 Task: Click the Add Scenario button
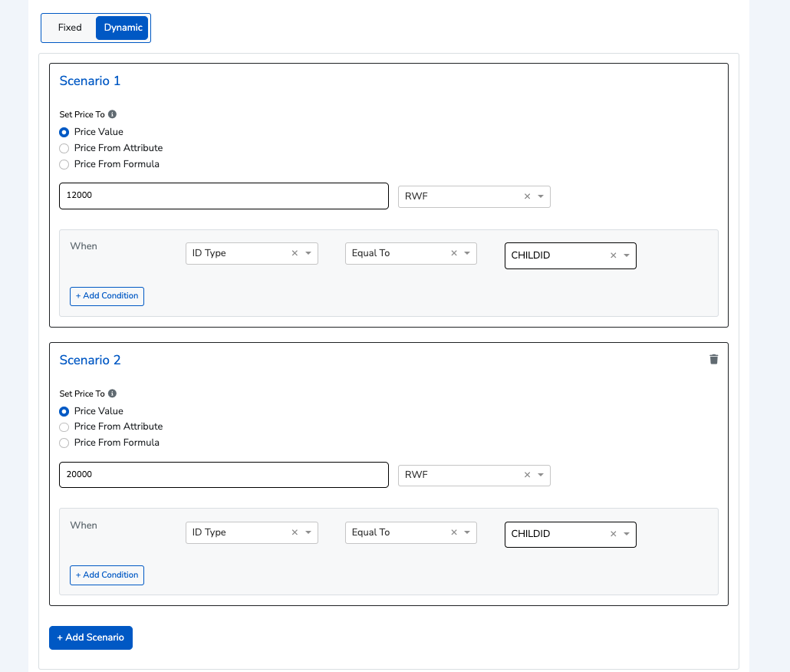point(91,637)
